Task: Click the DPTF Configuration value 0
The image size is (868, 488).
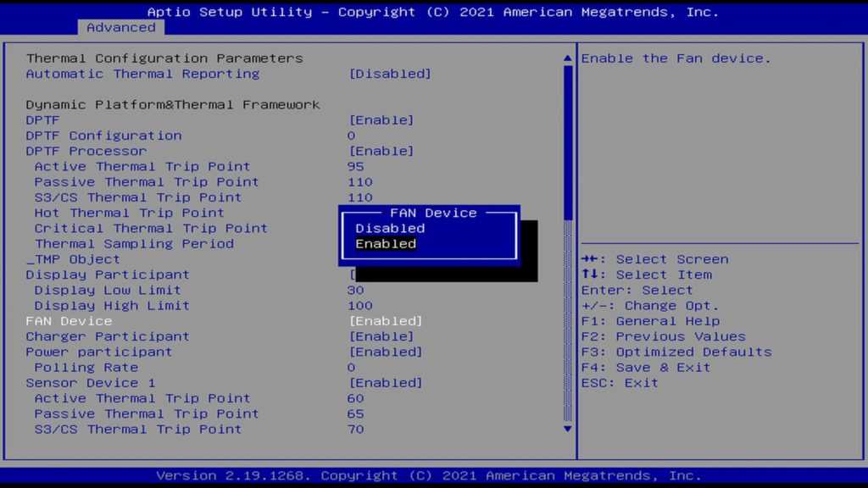Action: point(351,136)
